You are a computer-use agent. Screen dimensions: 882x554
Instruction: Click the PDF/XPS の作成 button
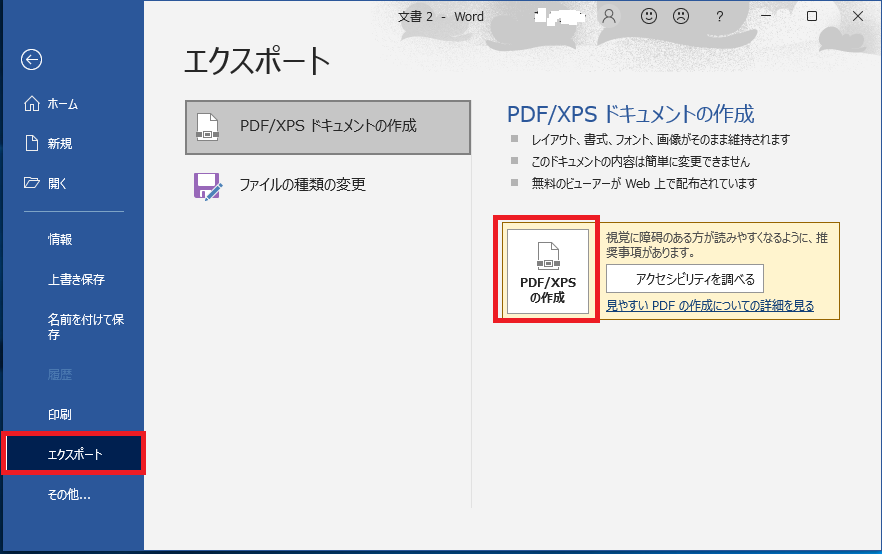[x=548, y=271]
